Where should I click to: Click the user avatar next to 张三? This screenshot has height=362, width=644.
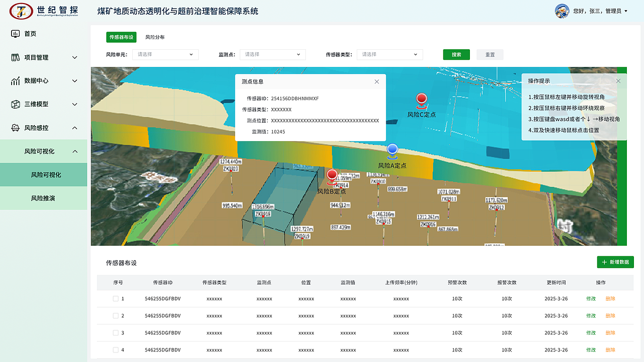pyautogui.click(x=562, y=11)
